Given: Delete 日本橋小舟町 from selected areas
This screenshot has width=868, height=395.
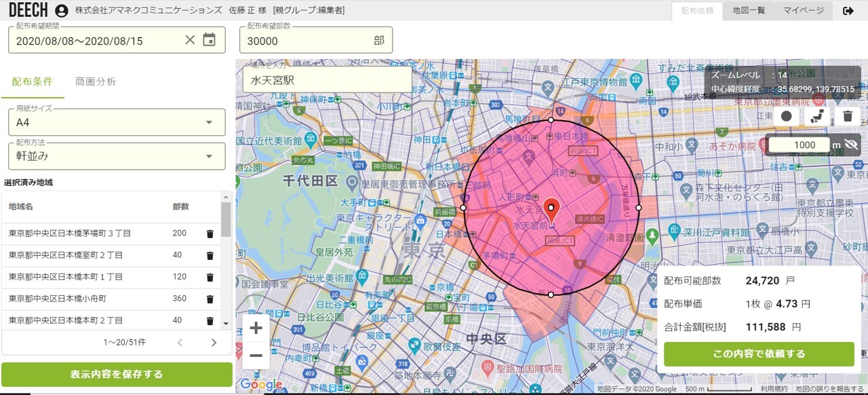Looking at the screenshot, I should (210, 299).
